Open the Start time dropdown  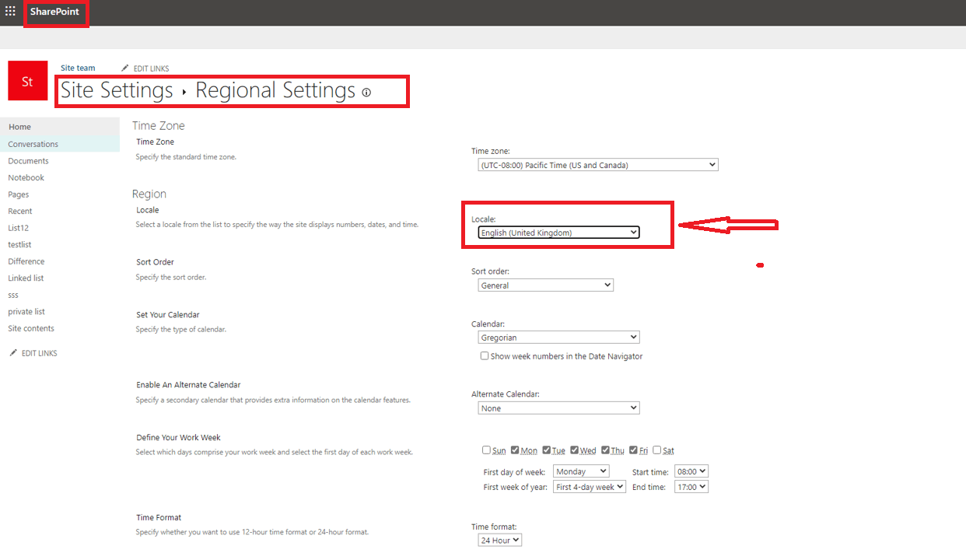tap(691, 471)
